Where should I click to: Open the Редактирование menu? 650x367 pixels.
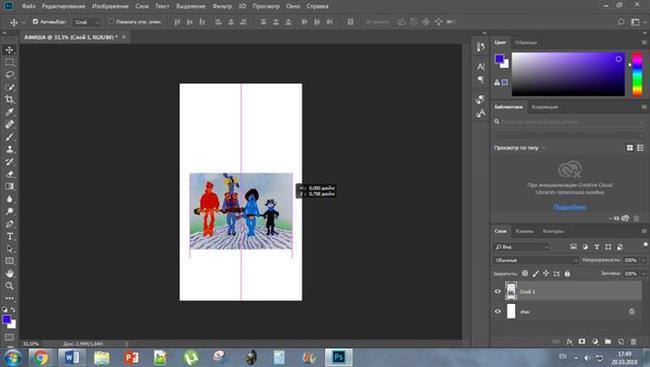(63, 6)
